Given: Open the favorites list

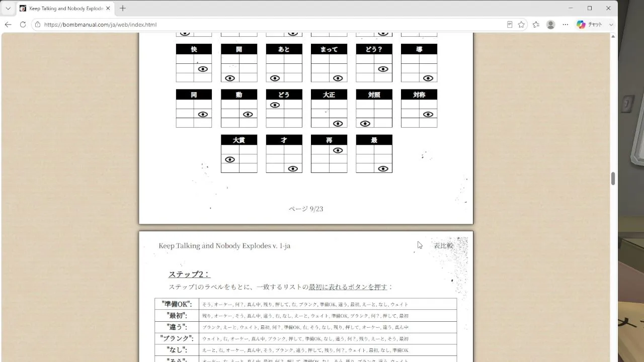Looking at the screenshot, I should (536, 24).
